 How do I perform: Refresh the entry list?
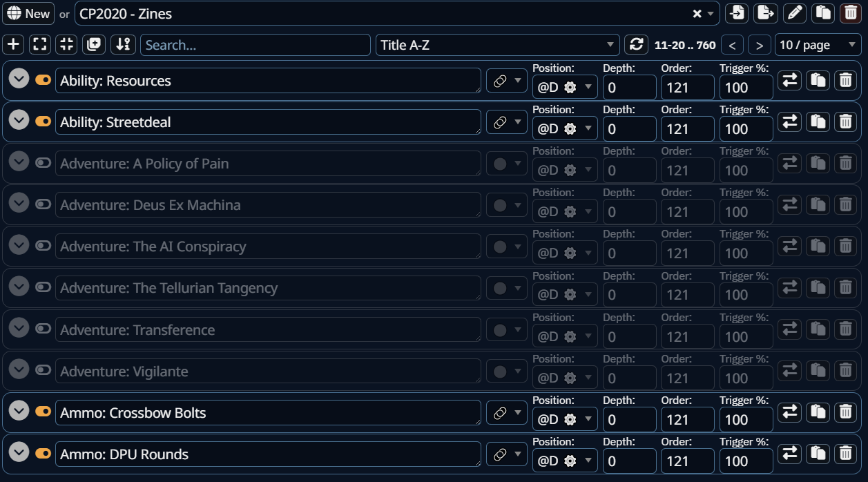tap(636, 45)
